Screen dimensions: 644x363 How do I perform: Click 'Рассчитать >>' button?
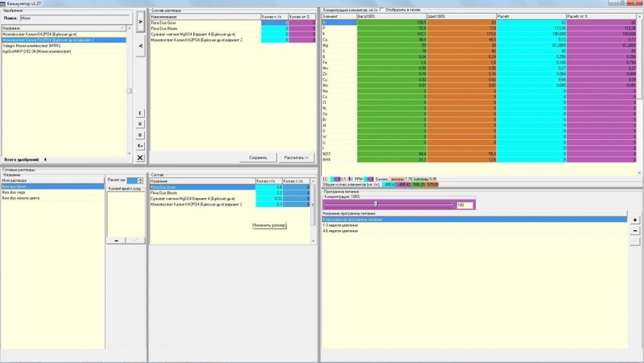click(296, 157)
